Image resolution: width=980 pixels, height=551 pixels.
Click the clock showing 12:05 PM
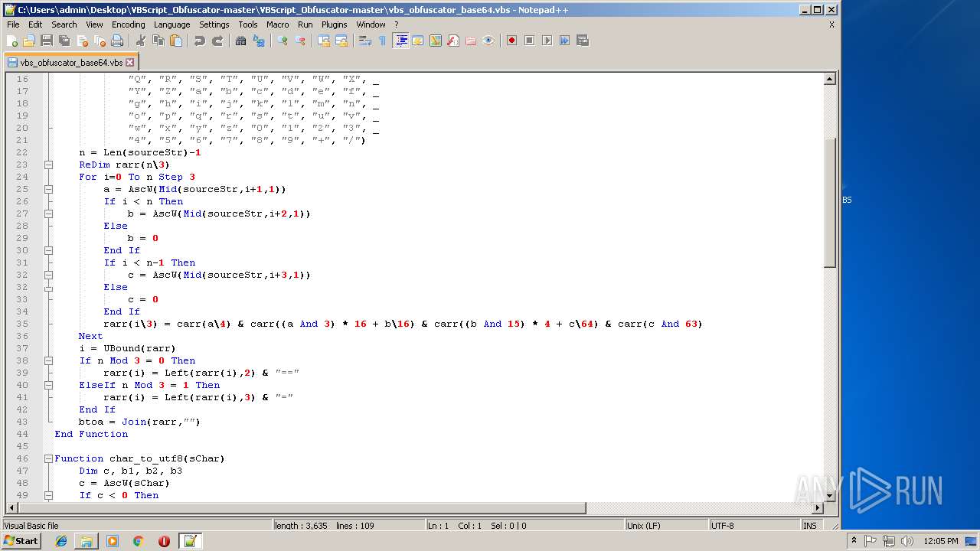point(941,541)
